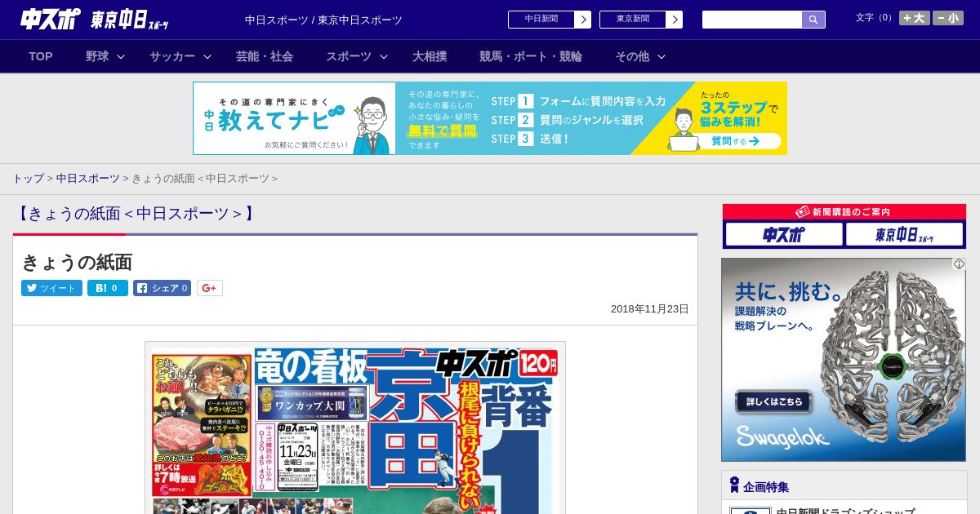Click the arrow next to 中日新聞
Screen dimensions: 980x514
(583, 20)
